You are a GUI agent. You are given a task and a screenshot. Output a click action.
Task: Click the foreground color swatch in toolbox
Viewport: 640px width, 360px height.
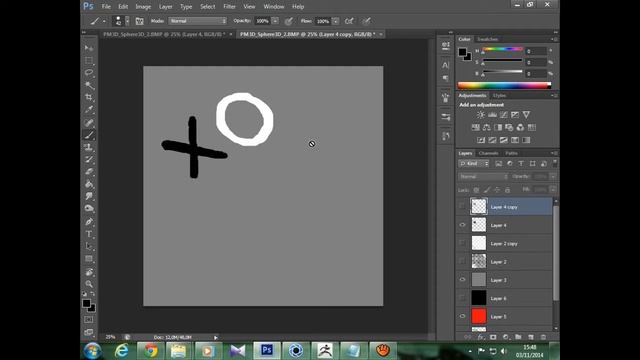(86, 303)
